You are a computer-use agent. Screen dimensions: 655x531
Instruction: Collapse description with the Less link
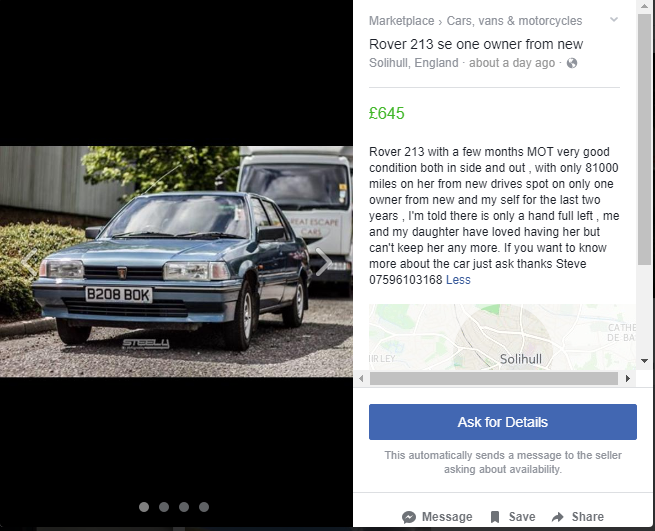[458, 279]
